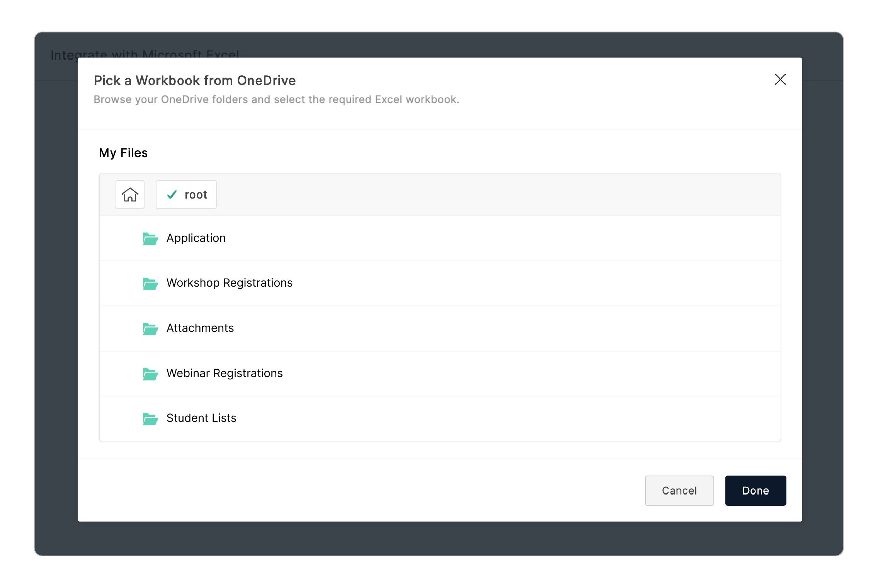Image resolution: width=878 pixels, height=588 pixels.
Task: Click the home icon in the breadcrumb bar
Action: (130, 195)
